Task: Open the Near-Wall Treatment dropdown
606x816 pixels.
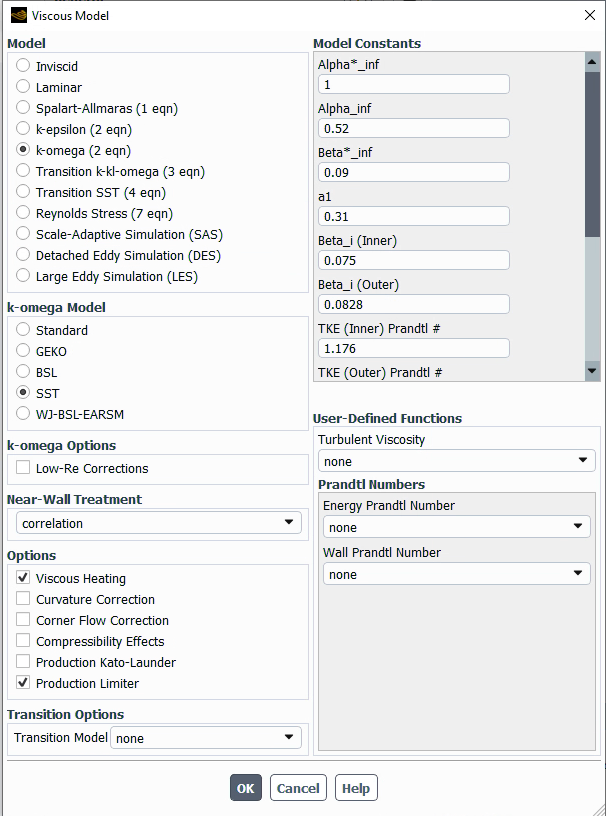Action: 159,523
